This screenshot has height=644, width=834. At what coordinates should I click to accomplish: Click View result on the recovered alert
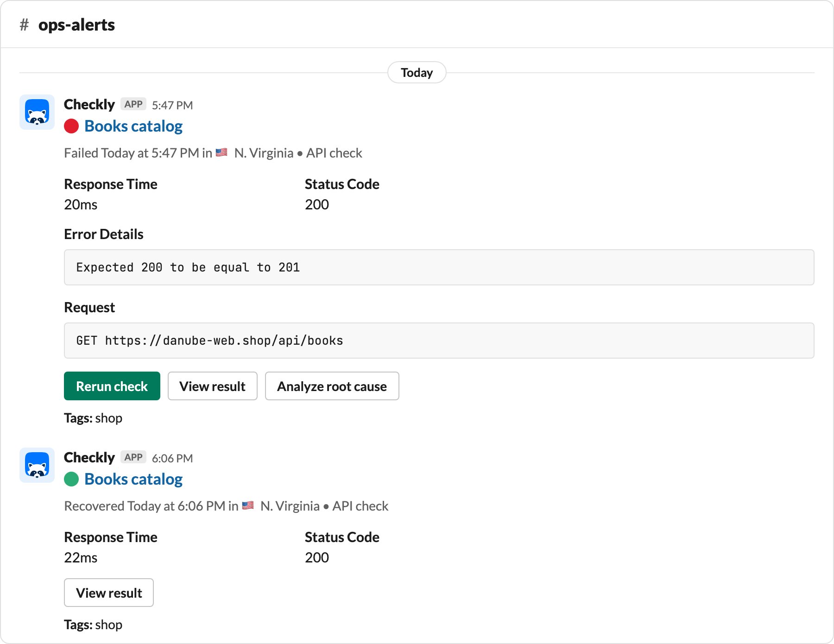pyautogui.click(x=109, y=593)
